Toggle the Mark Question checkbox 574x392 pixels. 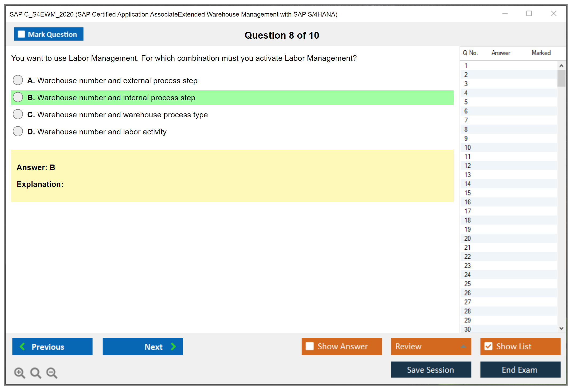point(21,34)
